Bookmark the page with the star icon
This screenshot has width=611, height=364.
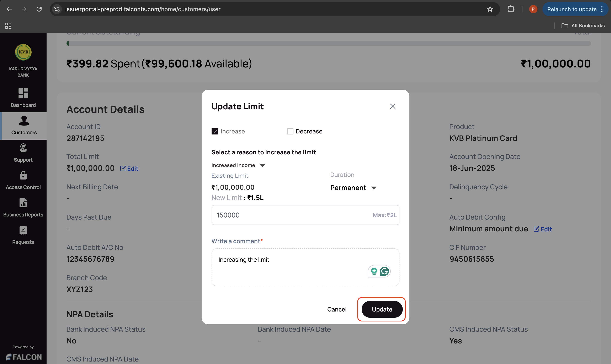[x=490, y=9]
